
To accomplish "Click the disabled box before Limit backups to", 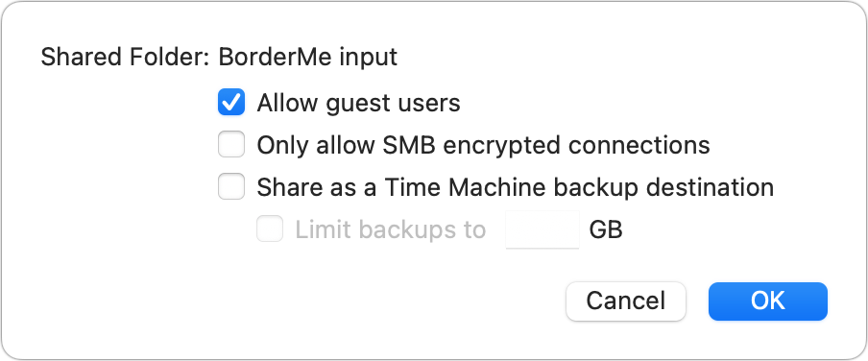I will click(270, 229).
